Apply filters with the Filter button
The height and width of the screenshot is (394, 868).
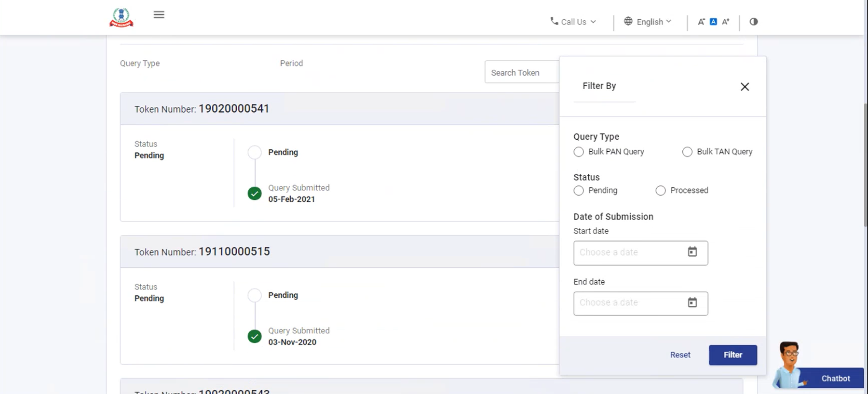(x=732, y=355)
